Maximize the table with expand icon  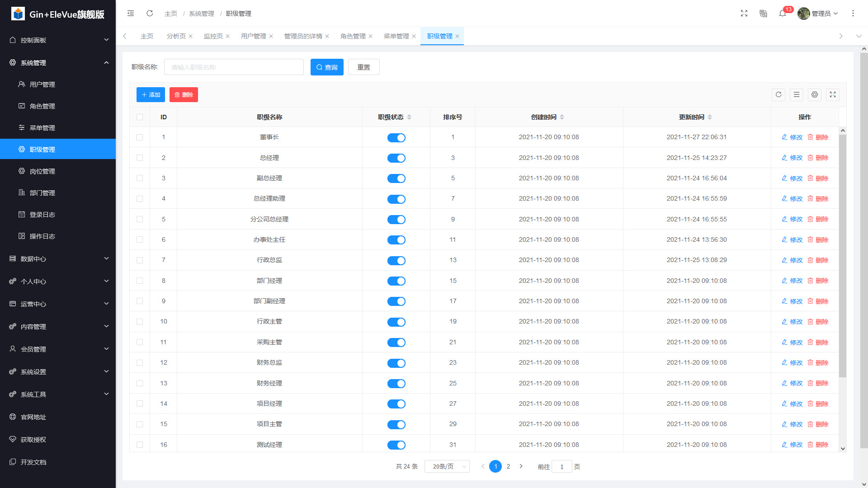[x=833, y=94]
